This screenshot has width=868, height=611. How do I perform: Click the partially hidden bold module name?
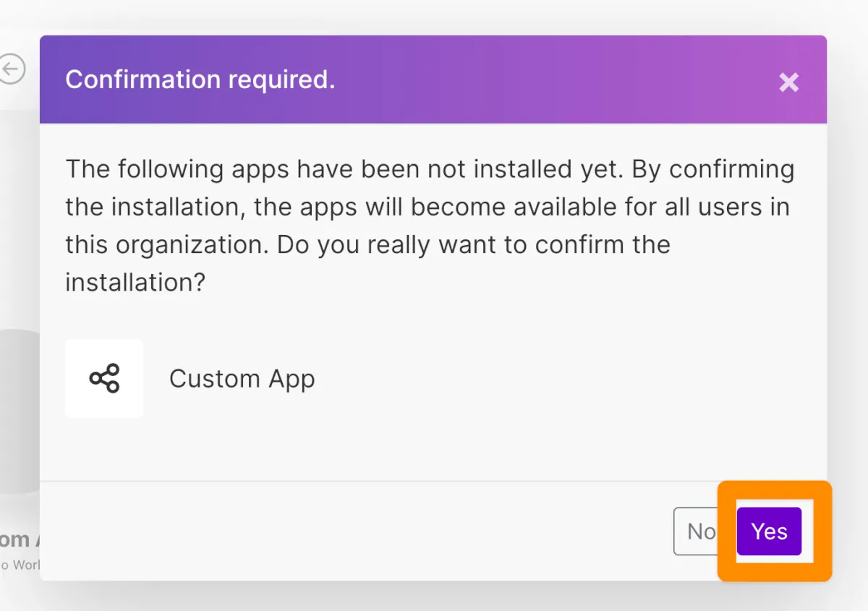[x=16, y=539]
